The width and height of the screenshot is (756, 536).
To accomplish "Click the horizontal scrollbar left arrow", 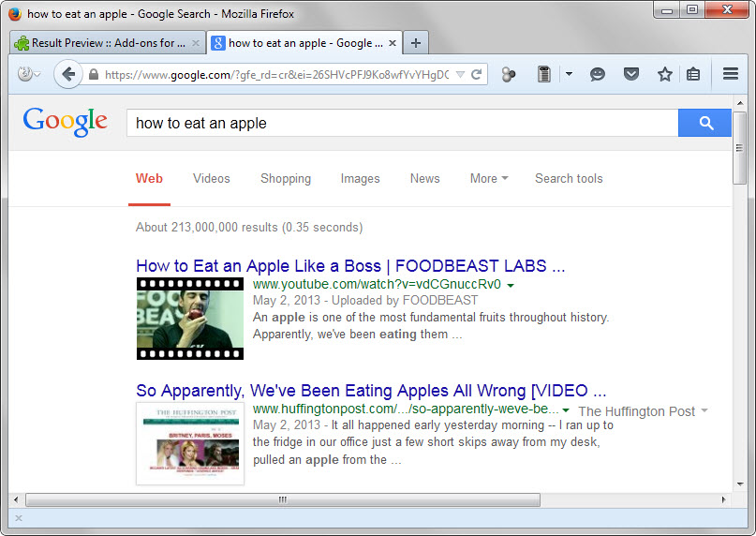I will click(16, 499).
